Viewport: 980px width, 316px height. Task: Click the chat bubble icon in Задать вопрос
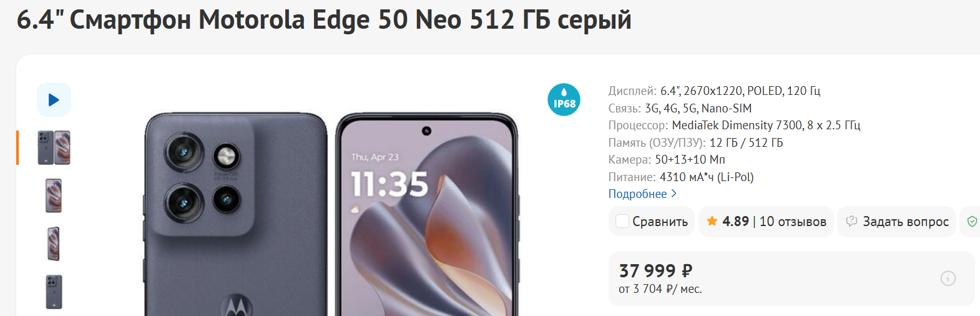tap(851, 221)
